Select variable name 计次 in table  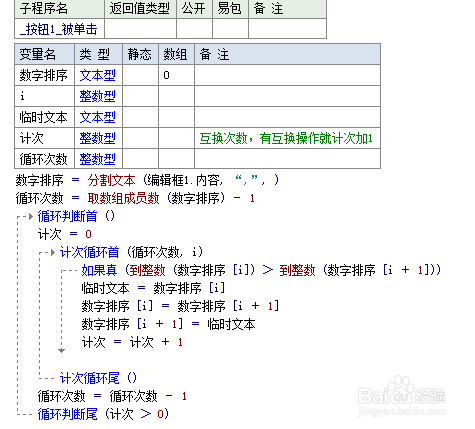point(31,138)
